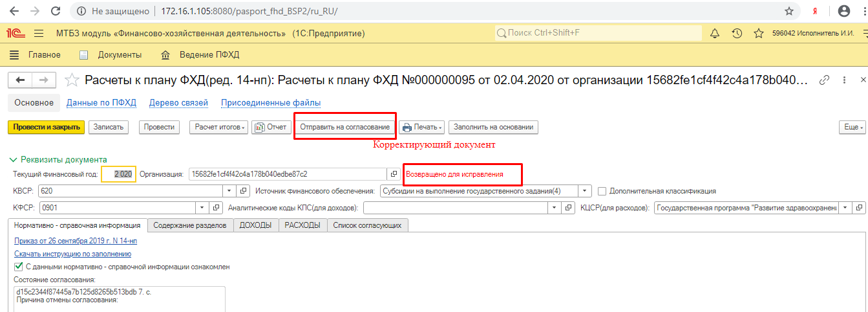Open Ведение ПФХД section
868x312 pixels.
pyautogui.click(x=200, y=54)
